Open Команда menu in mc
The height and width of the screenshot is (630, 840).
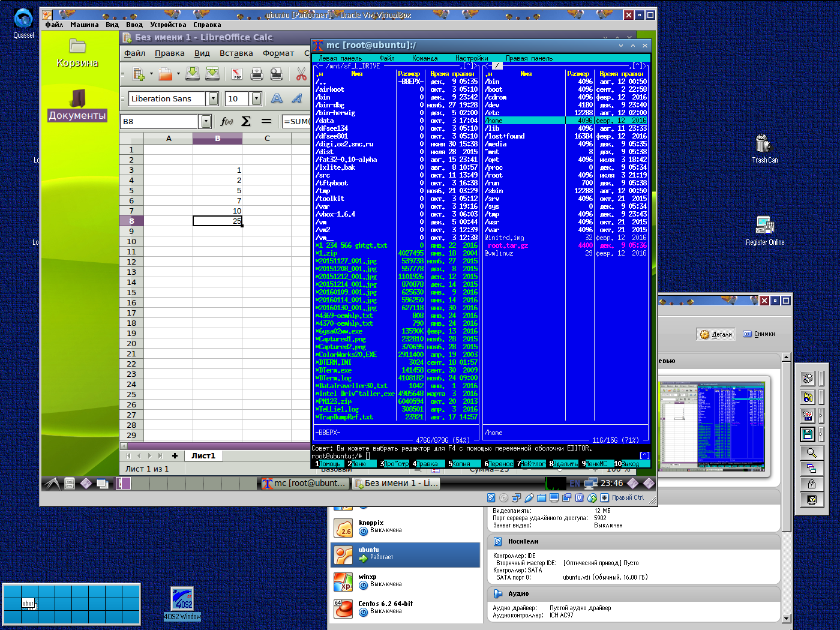click(x=425, y=58)
